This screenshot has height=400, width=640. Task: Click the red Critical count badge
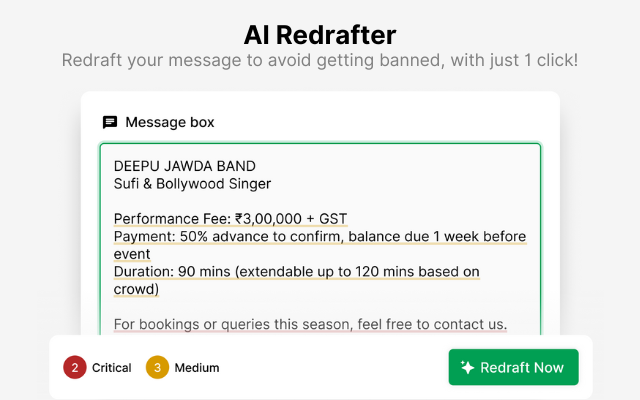coord(74,367)
